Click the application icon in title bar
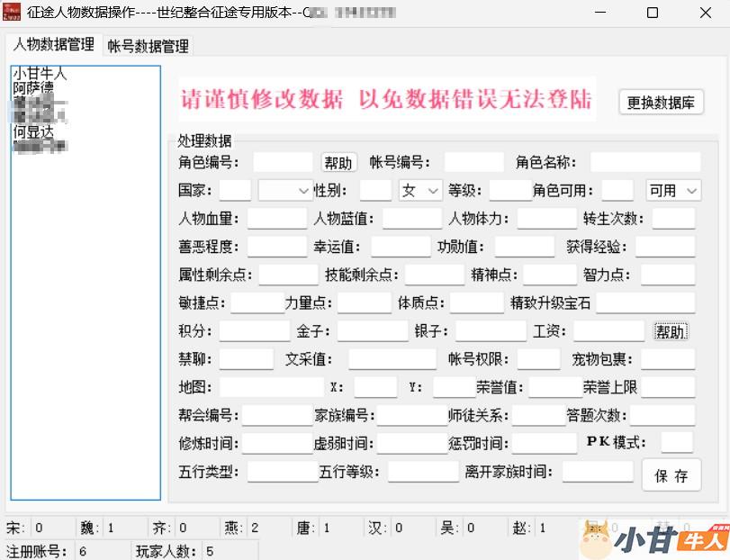This screenshot has width=730, height=560. pyautogui.click(x=11, y=12)
